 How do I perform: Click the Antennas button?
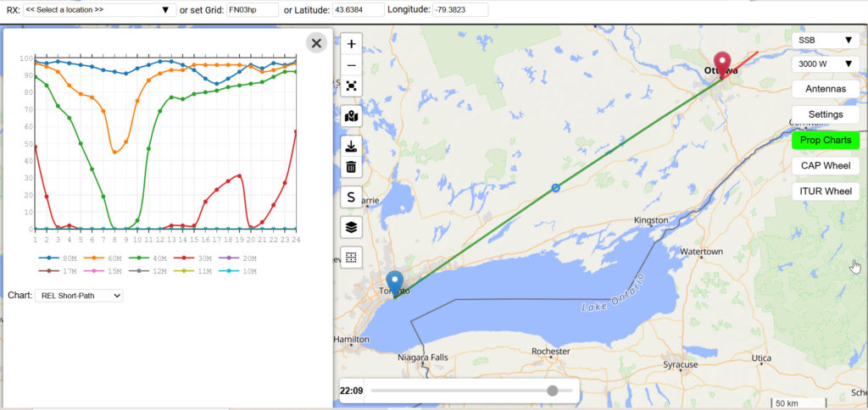point(826,89)
